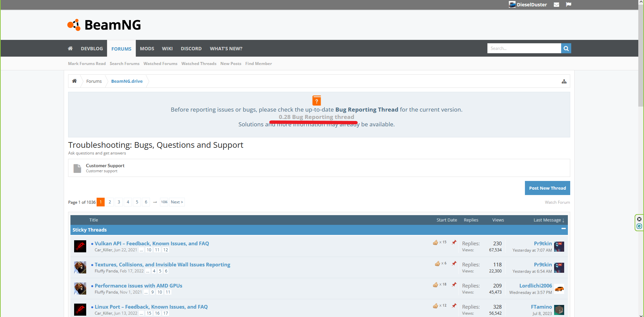Open the alerts flag icon
The image size is (644, 317).
pos(569,5)
